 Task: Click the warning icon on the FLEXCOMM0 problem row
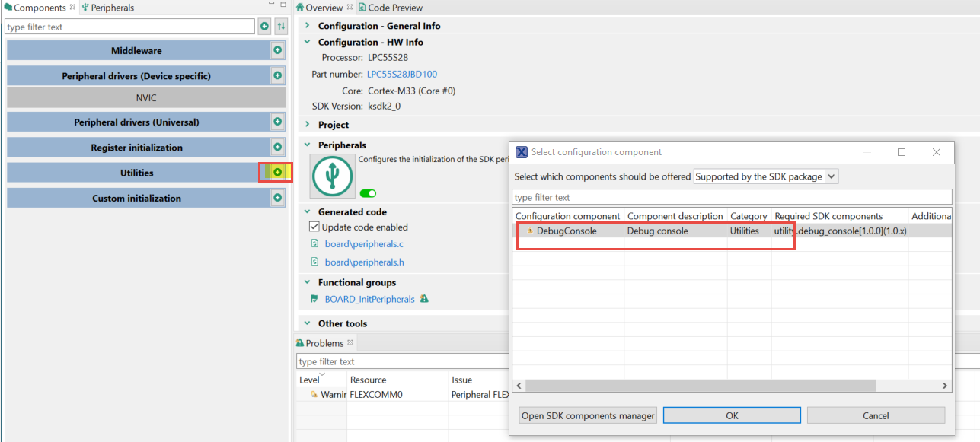[x=315, y=394]
